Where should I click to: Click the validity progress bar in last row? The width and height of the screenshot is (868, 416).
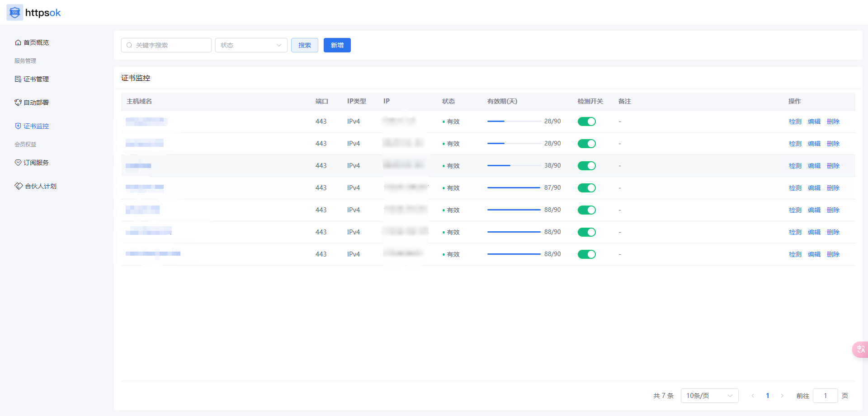coord(514,254)
